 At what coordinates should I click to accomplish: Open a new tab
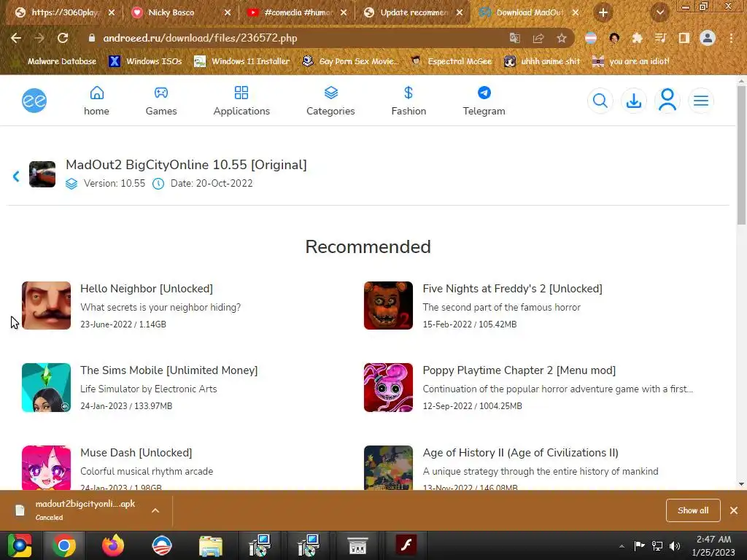603,13
